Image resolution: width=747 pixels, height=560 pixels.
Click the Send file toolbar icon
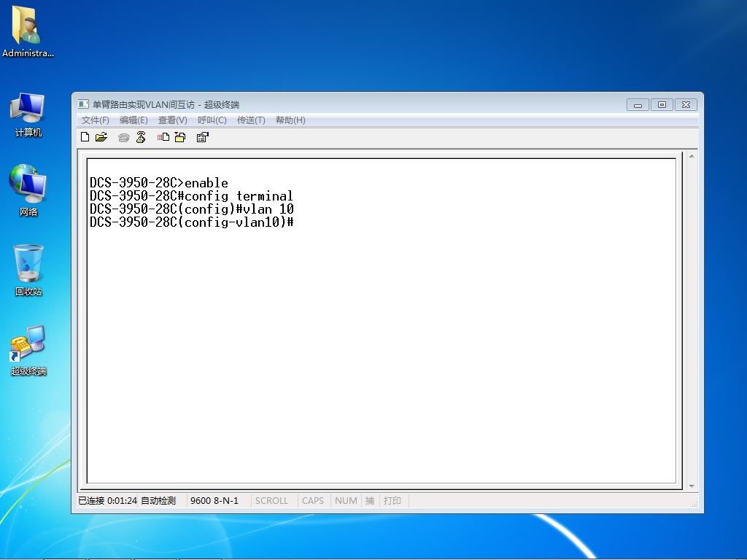(x=163, y=137)
